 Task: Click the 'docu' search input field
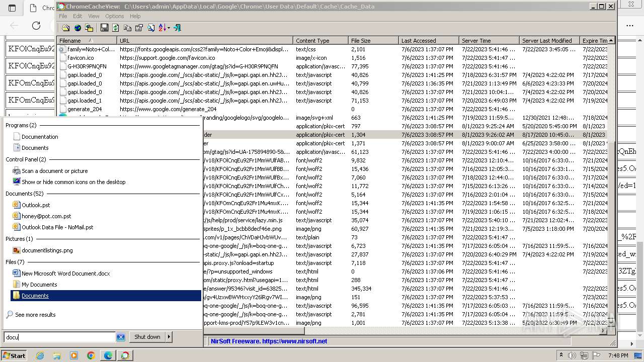pos(60,337)
